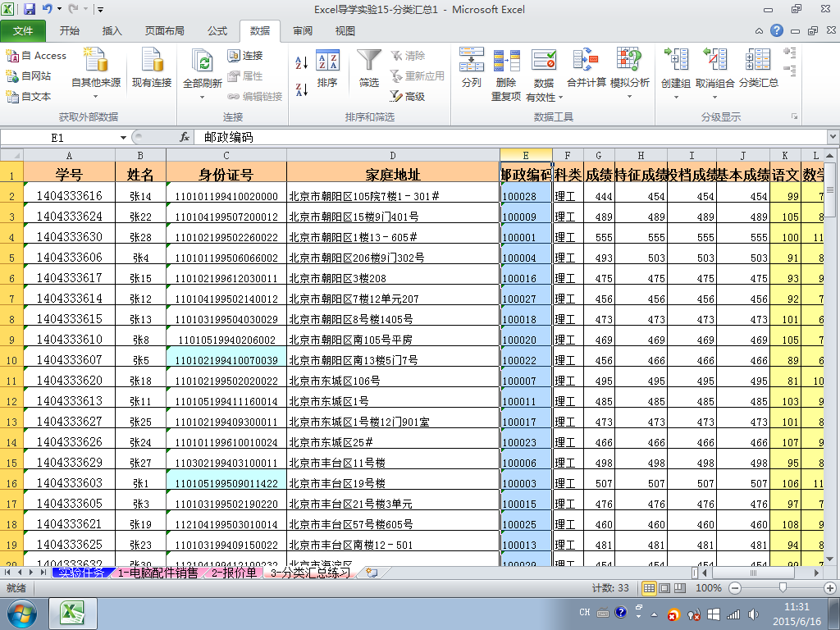Open the File (文件) tab
The width and height of the screenshot is (840, 630).
pyautogui.click(x=22, y=31)
